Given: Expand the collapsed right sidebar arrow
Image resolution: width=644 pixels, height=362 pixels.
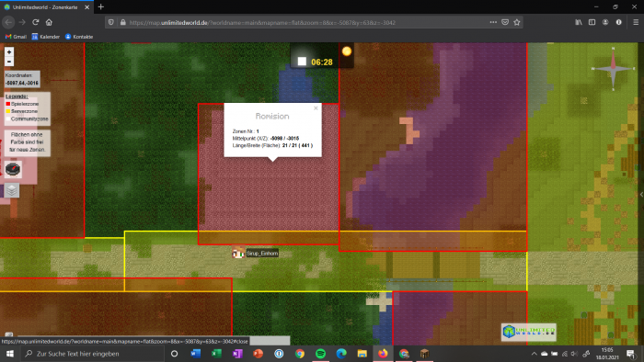Looking at the screenshot, I should point(641,195).
